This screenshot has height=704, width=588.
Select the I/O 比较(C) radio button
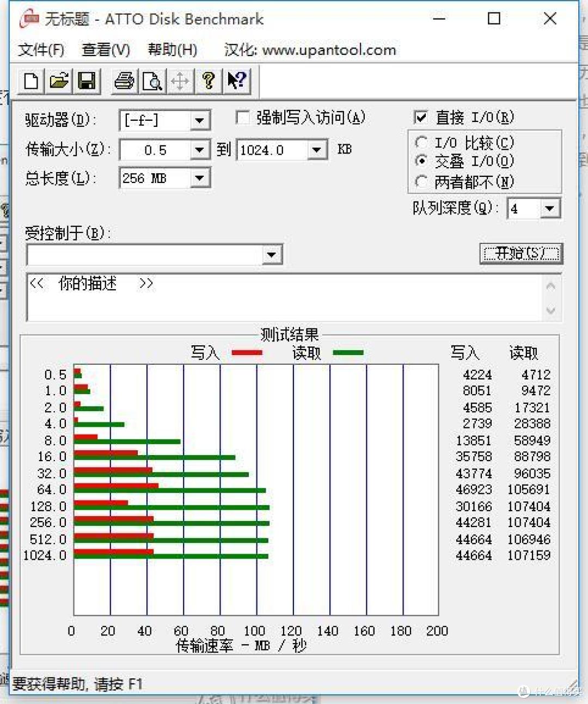coord(421,143)
